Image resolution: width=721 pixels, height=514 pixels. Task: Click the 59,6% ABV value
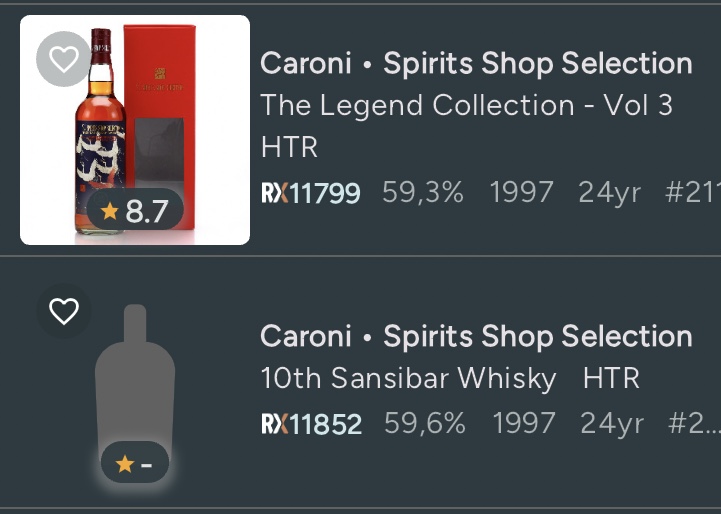[x=424, y=424]
